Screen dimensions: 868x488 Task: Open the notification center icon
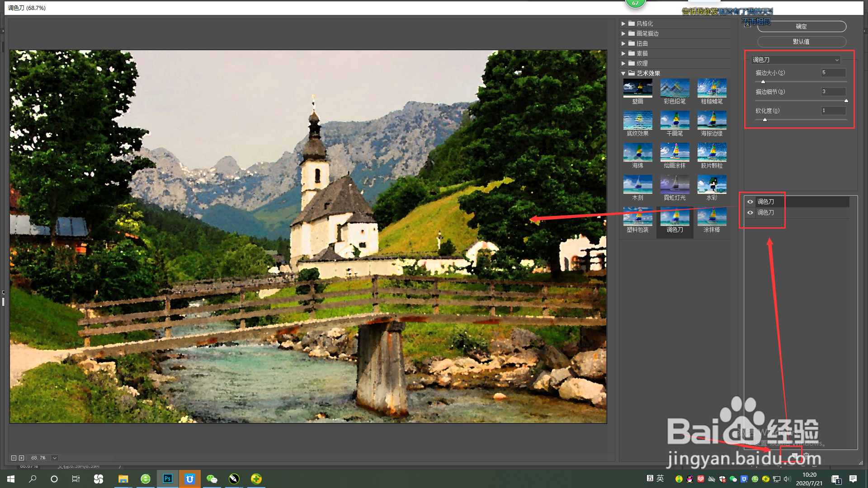pos(853,479)
